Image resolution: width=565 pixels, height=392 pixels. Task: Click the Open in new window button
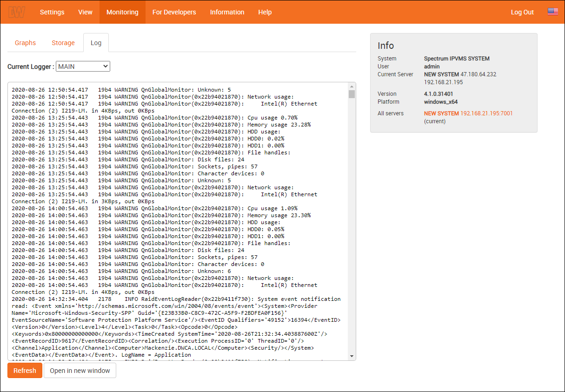coord(80,371)
